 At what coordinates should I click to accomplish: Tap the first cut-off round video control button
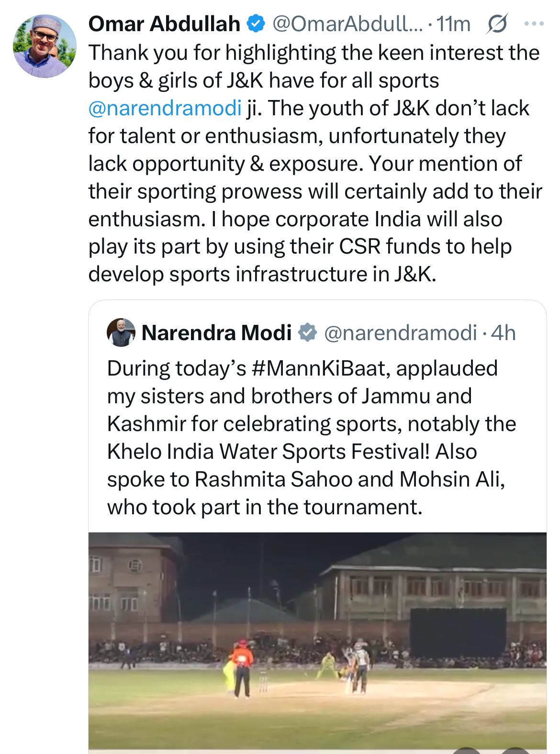click(x=467, y=750)
